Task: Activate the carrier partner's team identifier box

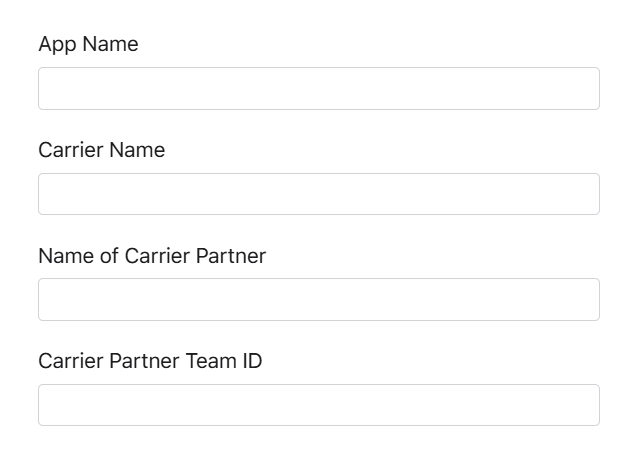Action: click(x=318, y=405)
